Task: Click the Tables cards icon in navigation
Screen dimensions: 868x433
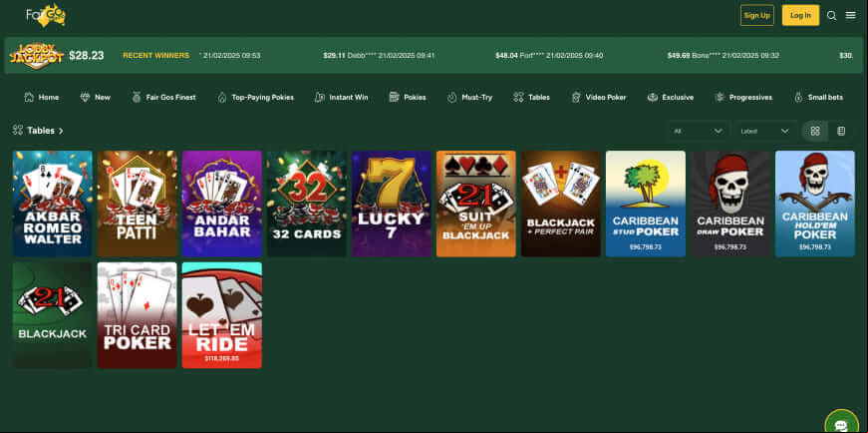Action: click(x=518, y=97)
